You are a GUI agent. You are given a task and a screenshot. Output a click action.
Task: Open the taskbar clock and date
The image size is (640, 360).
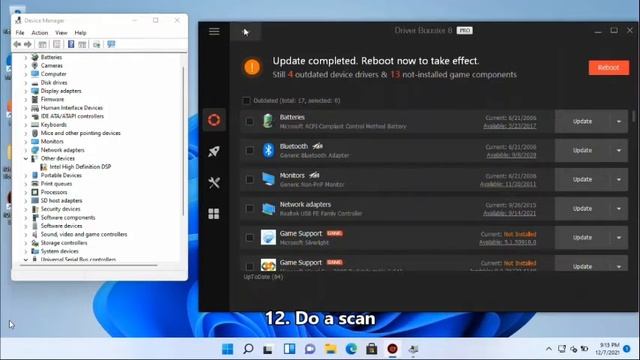point(607,349)
